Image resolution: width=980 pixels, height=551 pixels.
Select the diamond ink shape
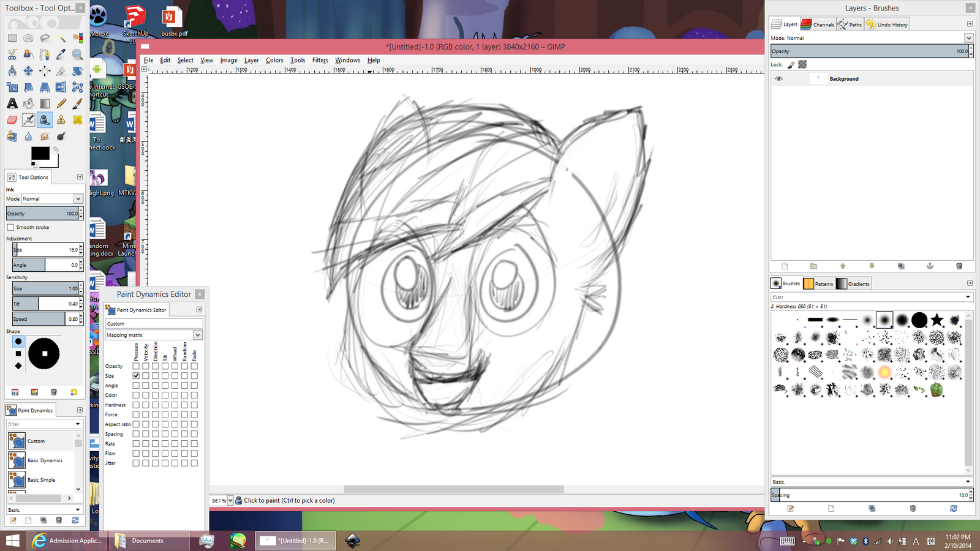18,365
